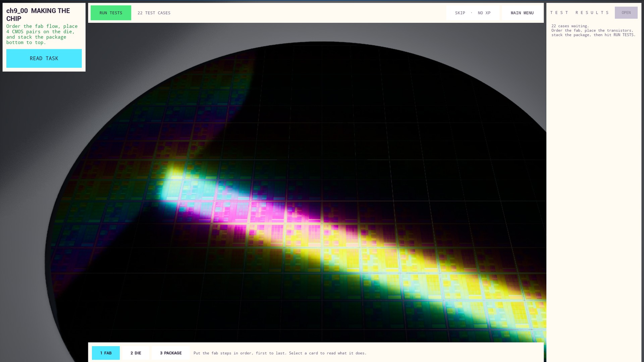Click the '22 cases waiting.' message
This screenshot has height=362, width=644.
[x=570, y=26]
